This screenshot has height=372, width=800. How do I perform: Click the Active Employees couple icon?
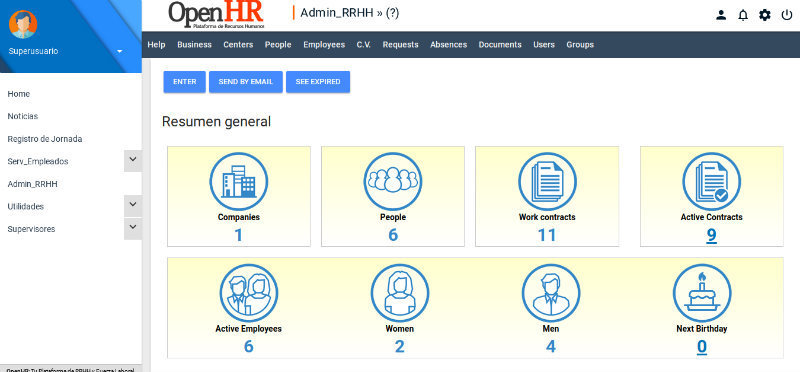click(249, 293)
